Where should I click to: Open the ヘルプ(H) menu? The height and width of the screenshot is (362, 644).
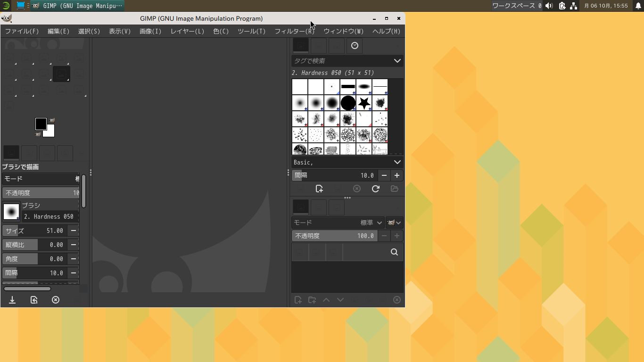coord(386,31)
